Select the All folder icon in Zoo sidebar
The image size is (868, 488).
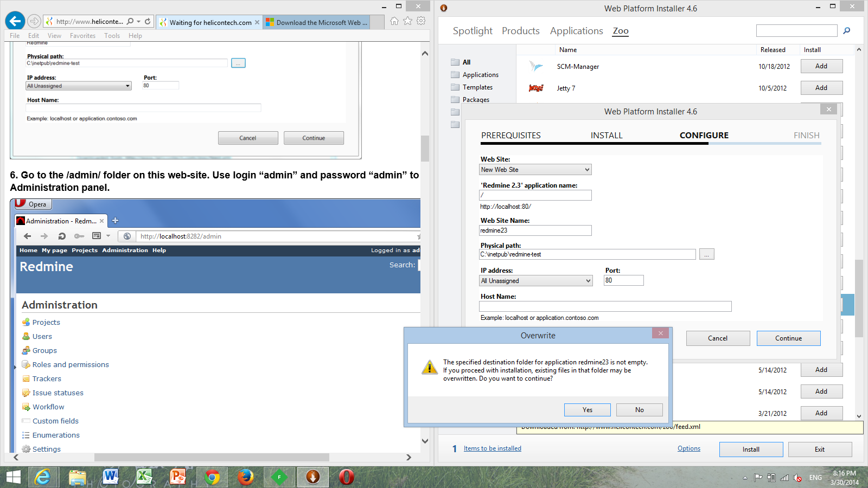tap(455, 62)
